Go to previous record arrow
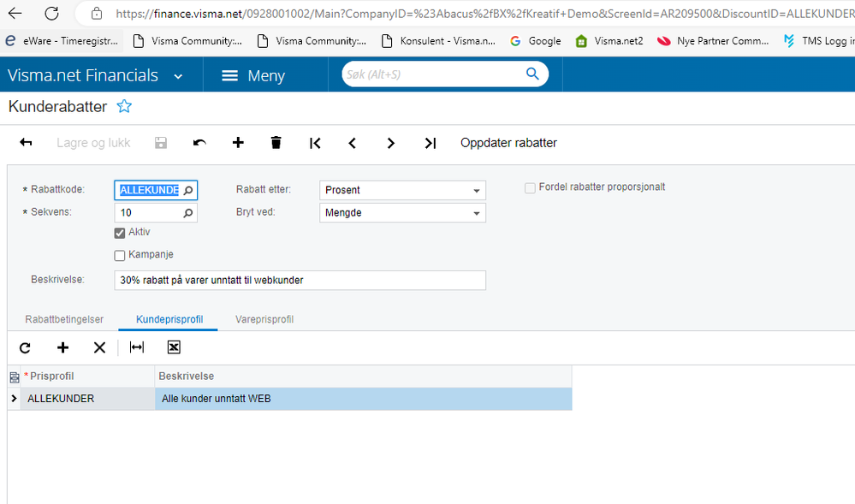Image resolution: width=855 pixels, height=504 pixels. [353, 143]
